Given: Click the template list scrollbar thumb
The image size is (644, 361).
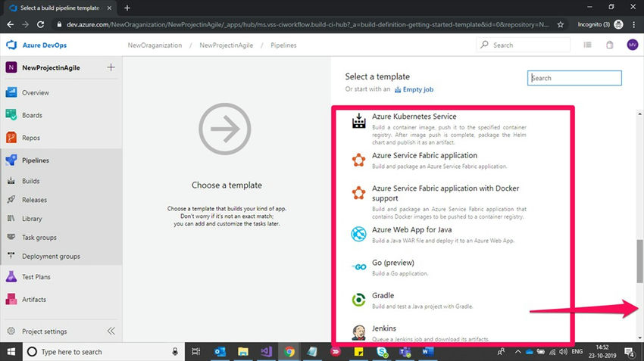Looking at the screenshot, I should pyautogui.click(x=640, y=261).
